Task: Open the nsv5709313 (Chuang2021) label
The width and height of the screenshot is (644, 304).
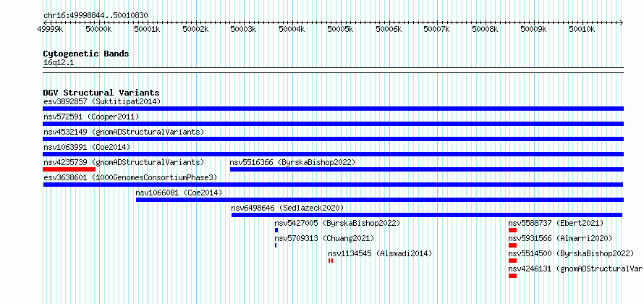Action: (x=324, y=238)
